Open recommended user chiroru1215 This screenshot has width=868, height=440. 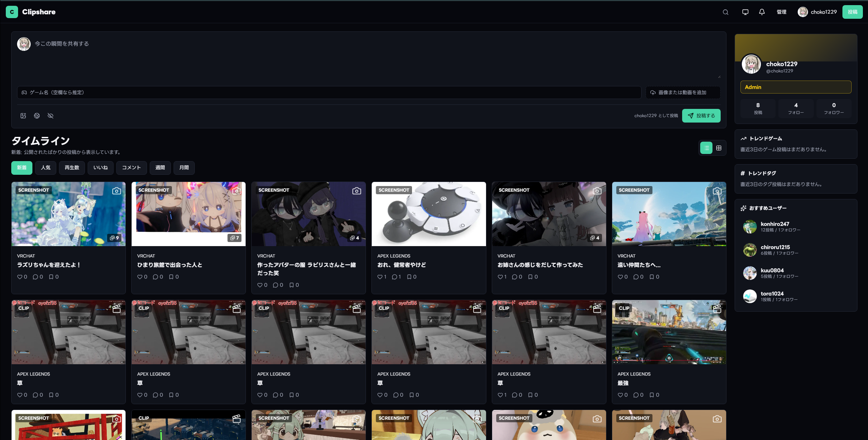tap(796, 250)
